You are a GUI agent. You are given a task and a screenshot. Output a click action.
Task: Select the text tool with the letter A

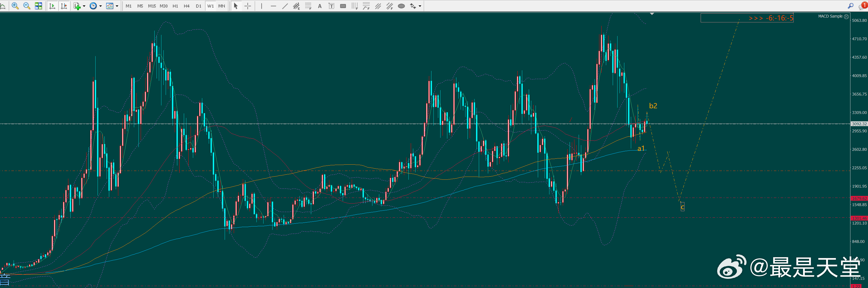(x=320, y=6)
